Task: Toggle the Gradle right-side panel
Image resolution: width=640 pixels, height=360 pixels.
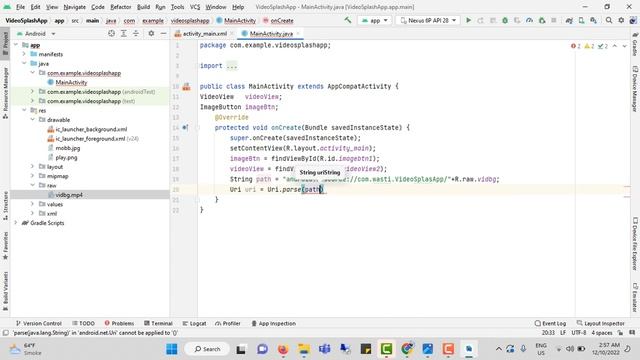Action: coord(635,44)
